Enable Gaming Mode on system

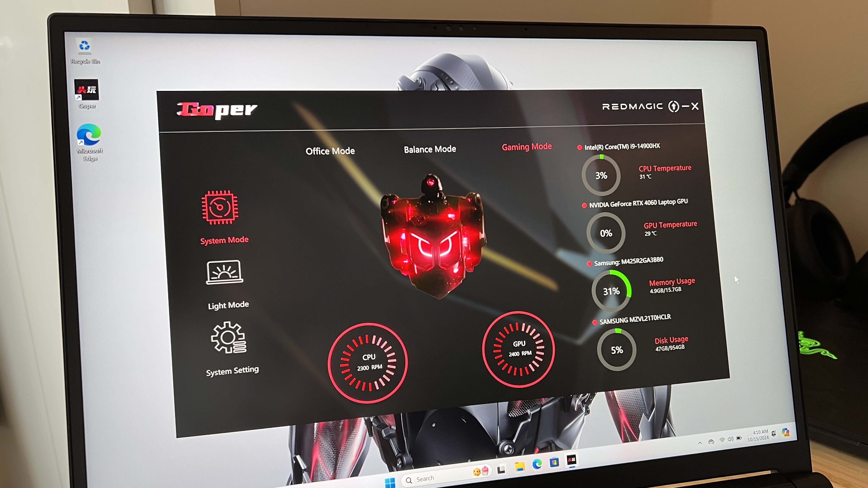click(x=526, y=147)
